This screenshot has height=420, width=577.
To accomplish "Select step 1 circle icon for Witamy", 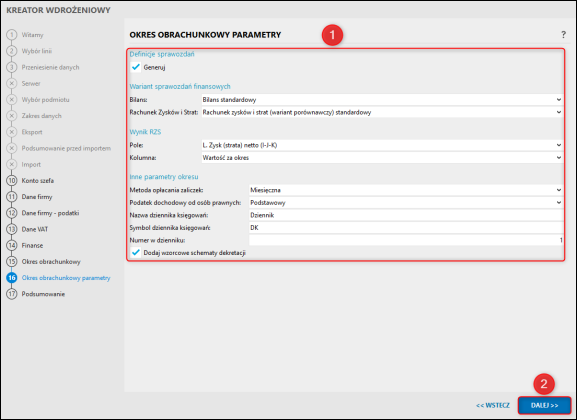I will [x=12, y=35].
